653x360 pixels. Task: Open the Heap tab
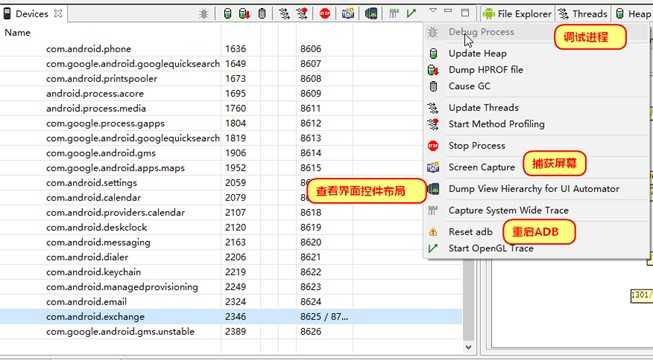[x=633, y=14]
